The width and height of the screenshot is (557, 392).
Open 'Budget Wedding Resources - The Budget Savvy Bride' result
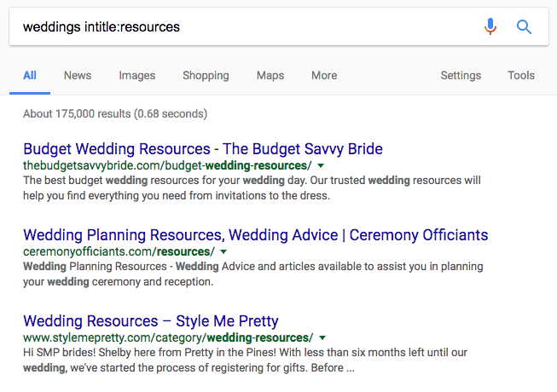(x=203, y=149)
